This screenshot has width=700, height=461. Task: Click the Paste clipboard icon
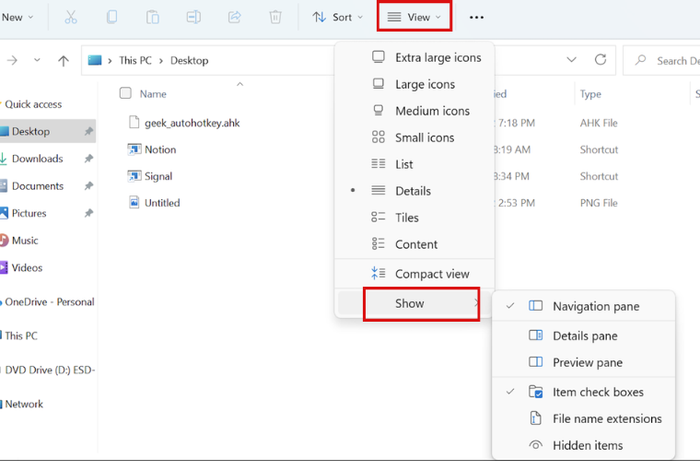coord(152,17)
